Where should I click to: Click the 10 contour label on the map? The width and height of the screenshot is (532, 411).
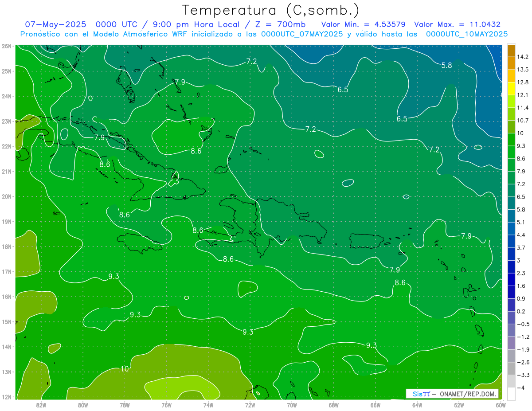[x=125, y=368]
